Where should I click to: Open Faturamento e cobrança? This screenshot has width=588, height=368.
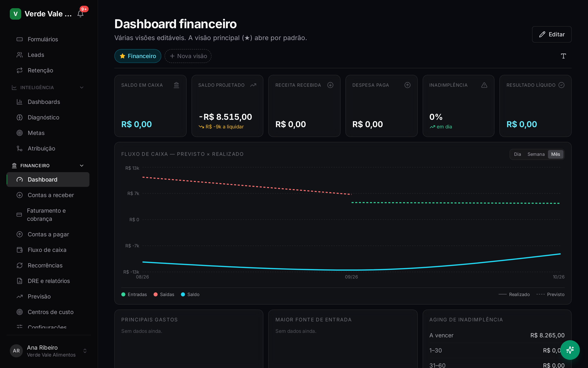tap(48, 215)
